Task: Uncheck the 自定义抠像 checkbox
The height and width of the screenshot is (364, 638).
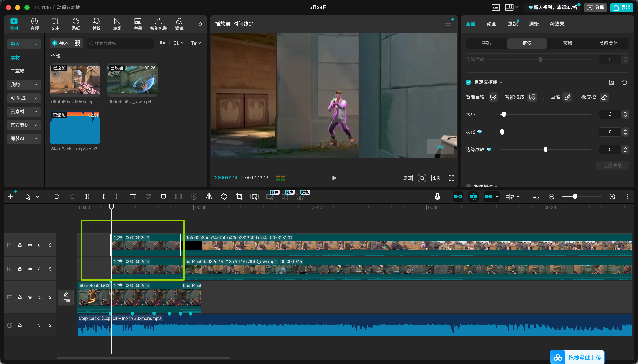Action: click(468, 82)
